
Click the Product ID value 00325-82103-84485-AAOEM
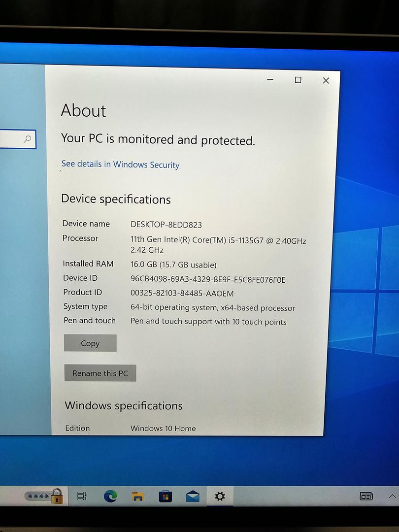coord(182,293)
